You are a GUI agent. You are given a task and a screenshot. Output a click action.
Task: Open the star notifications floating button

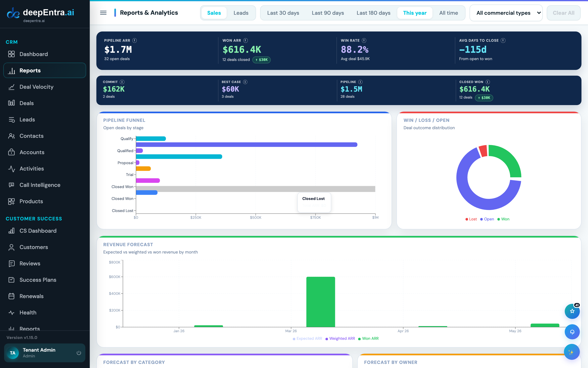(x=572, y=311)
